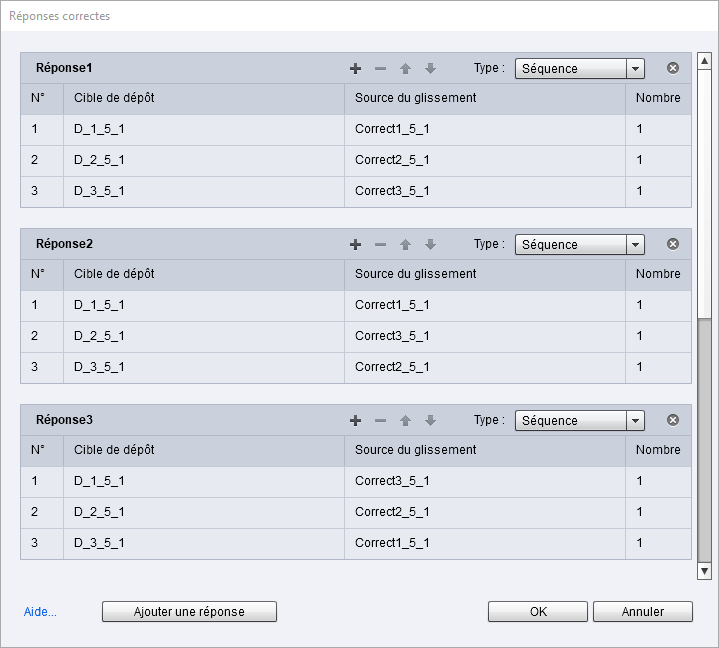Screen dimensions: 719x648
Task: Select the D_1_5_1 drop target in Réponse1
Action: [99, 129]
